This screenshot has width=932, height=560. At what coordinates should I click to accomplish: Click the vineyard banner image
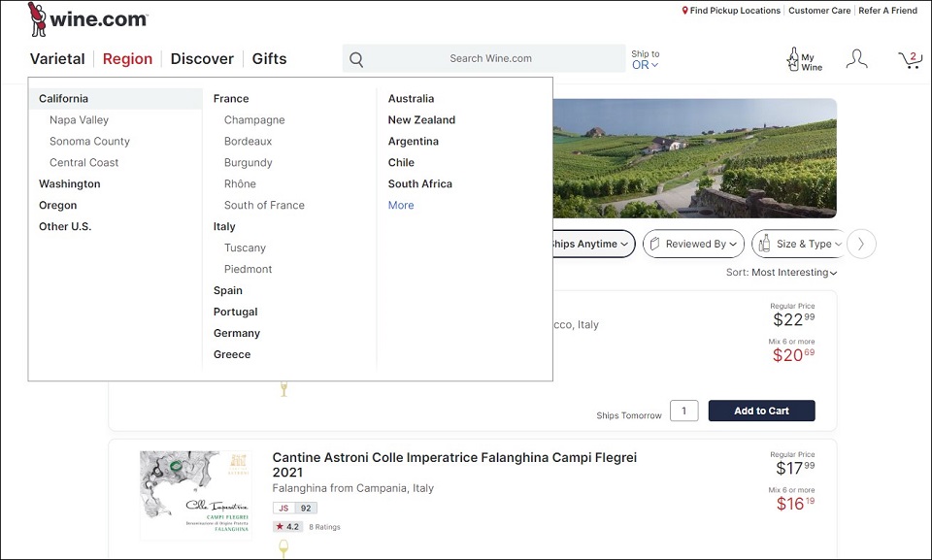pos(694,158)
